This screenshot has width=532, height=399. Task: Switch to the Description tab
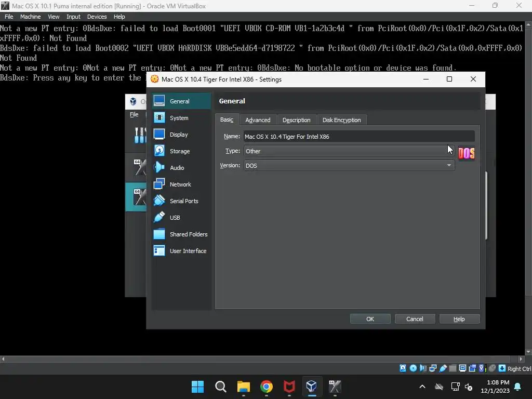[297, 120]
